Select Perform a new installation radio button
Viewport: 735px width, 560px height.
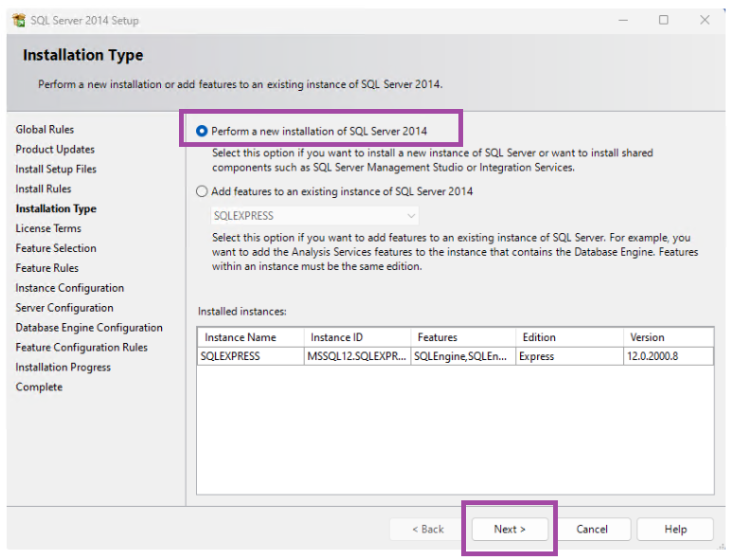[202, 132]
